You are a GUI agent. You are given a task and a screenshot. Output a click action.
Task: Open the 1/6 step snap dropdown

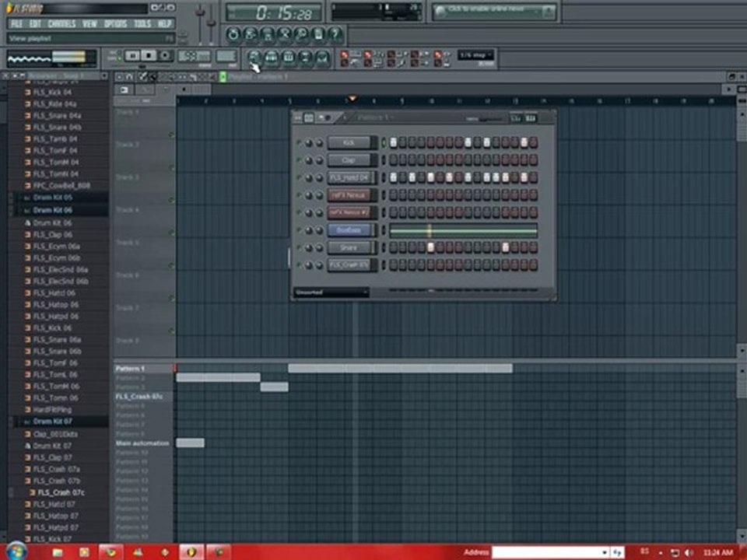(475, 55)
